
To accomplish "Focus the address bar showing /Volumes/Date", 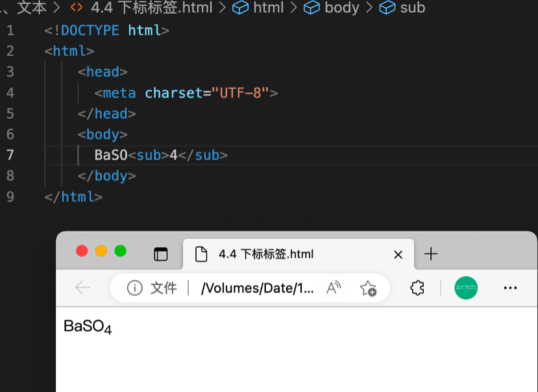I will pos(257,288).
